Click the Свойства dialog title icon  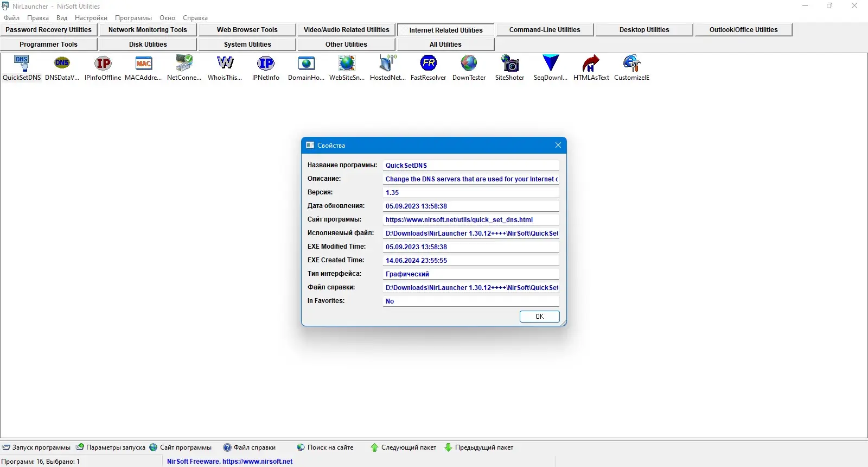310,145
